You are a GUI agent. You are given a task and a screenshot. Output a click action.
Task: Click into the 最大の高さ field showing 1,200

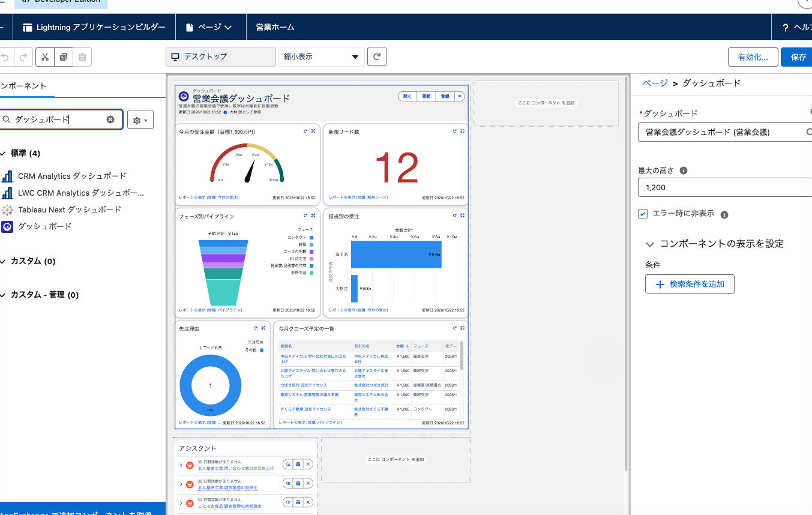(x=725, y=187)
